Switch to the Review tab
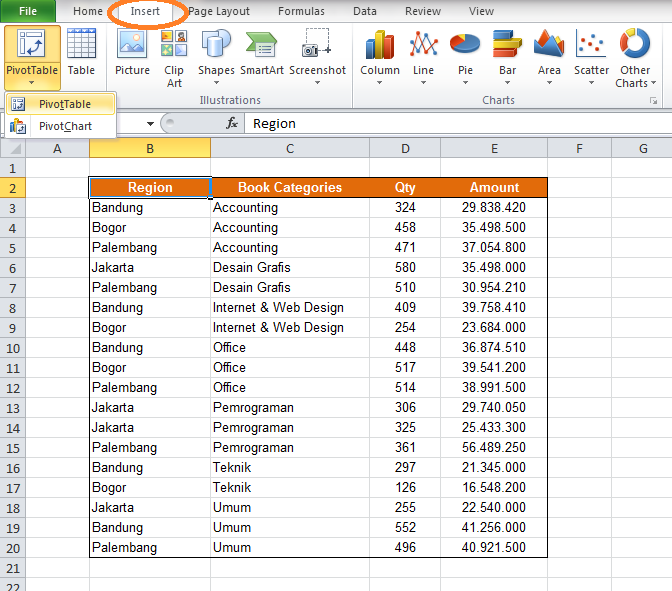 coord(423,11)
